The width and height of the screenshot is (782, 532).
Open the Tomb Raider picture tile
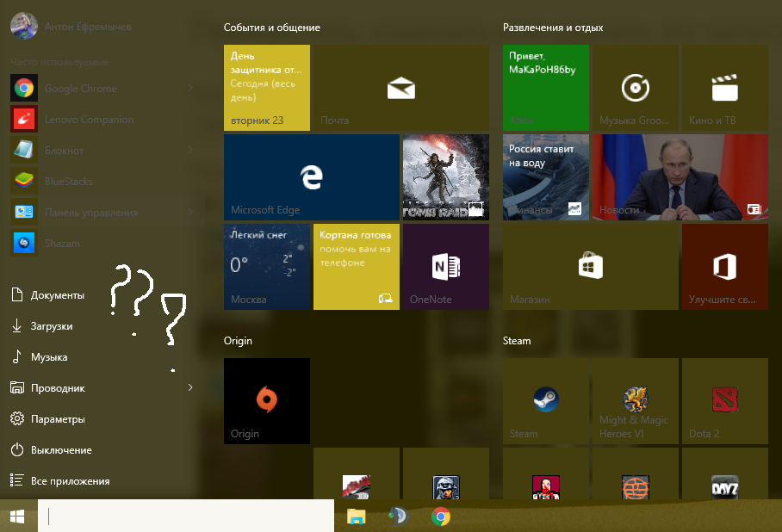[x=446, y=177]
